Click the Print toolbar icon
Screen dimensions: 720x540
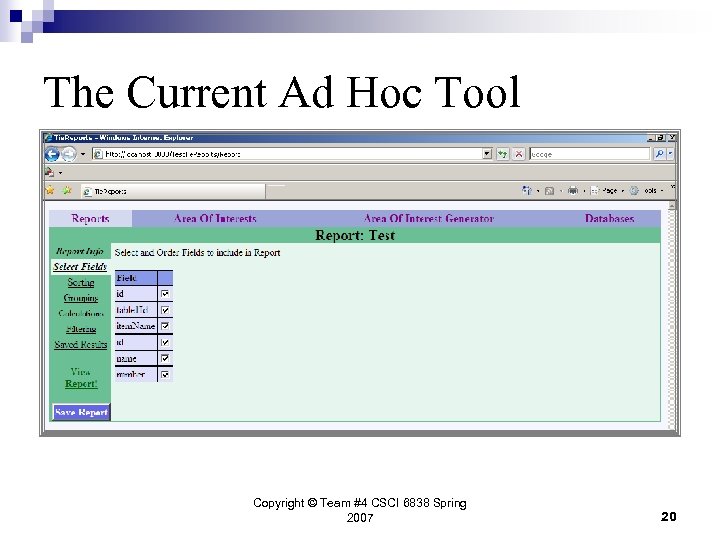(x=573, y=190)
